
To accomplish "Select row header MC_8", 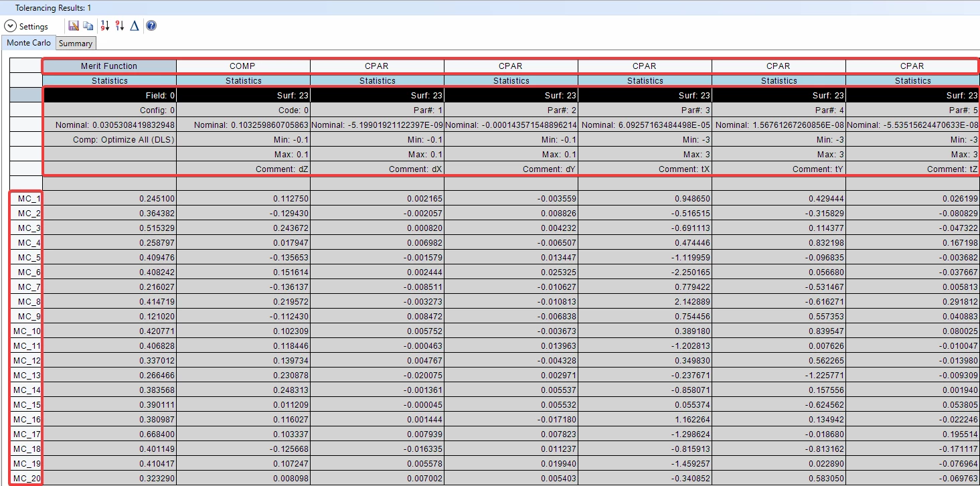I will 26,302.
